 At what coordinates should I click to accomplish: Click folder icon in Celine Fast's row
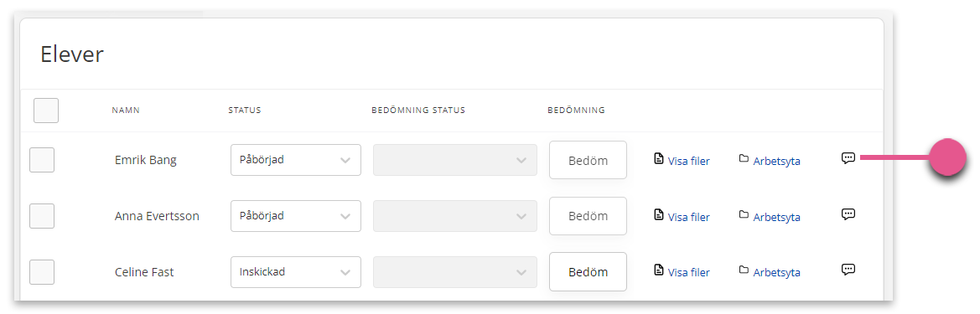(x=744, y=270)
